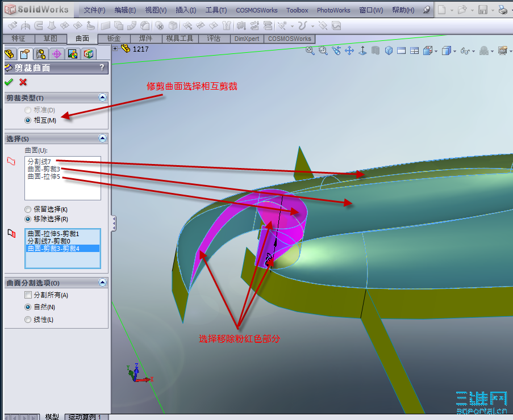This screenshot has height=420, width=513.
Task: Click the Lofted Surface toolbar icon
Action: pos(51,26)
